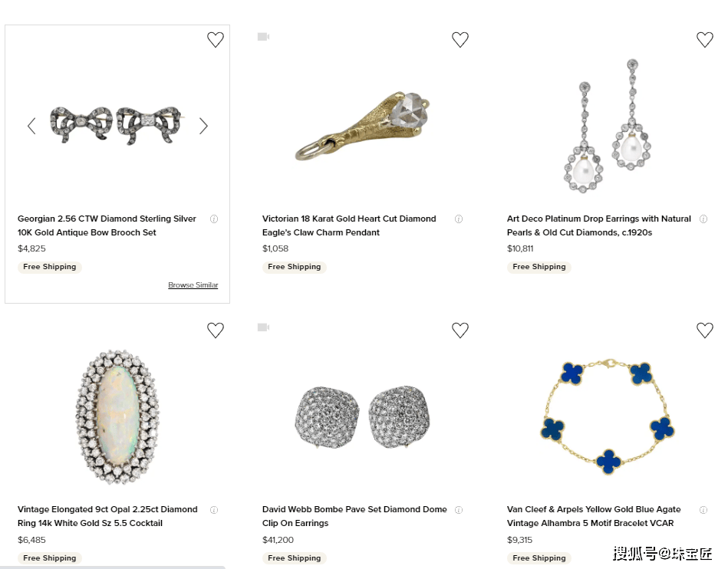Heart the Van Cleef & Arpels Alhambra Bracelet
The height and width of the screenshot is (569, 728).
coord(704,331)
